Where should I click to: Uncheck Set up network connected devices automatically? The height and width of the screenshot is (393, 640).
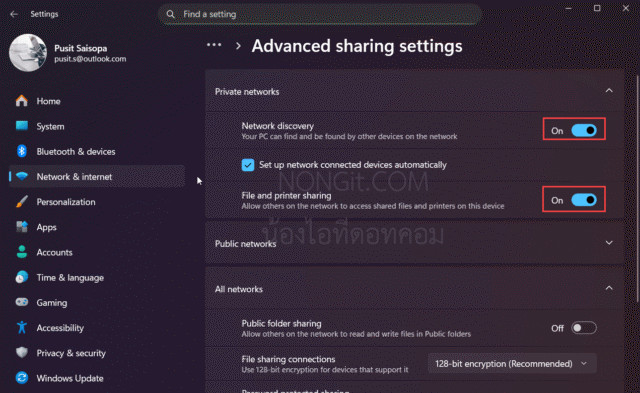point(248,165)
